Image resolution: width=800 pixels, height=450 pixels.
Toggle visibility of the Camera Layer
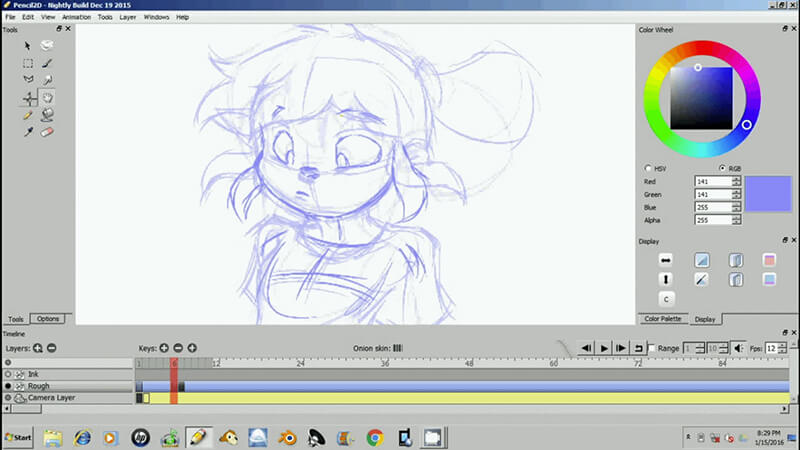8,397
